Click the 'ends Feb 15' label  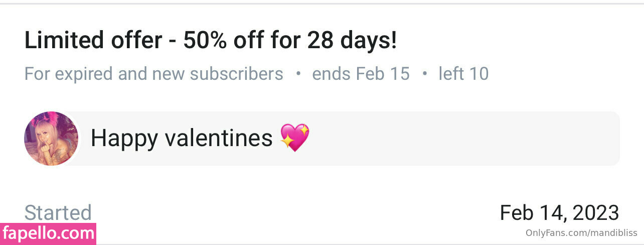tap(361, 74)
